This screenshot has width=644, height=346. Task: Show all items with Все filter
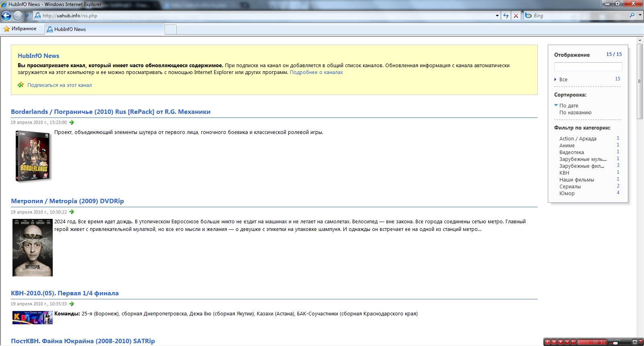563,80
